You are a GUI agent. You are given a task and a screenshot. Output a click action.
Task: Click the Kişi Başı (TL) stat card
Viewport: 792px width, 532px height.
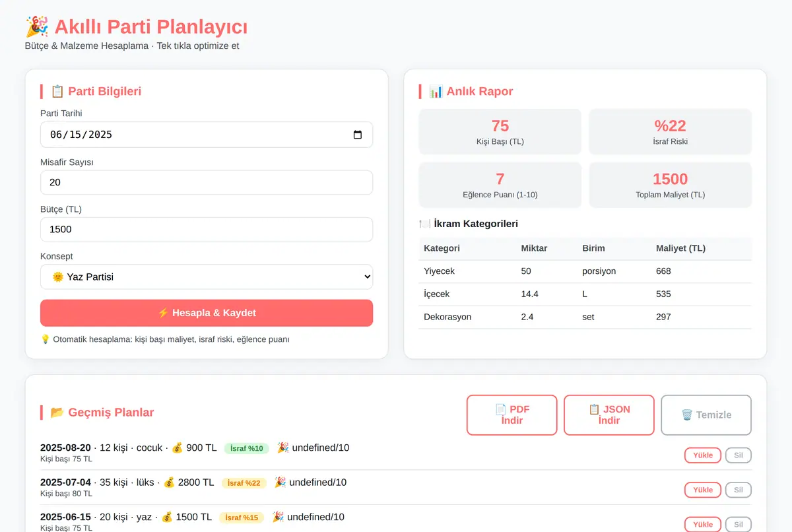(x=500, y=132)
